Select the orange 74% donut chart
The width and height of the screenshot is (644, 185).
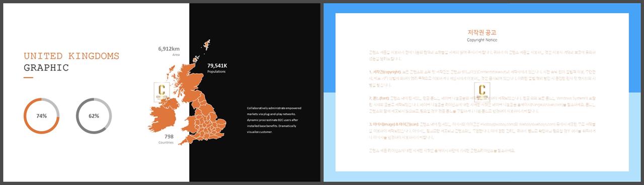click(41, 116)
